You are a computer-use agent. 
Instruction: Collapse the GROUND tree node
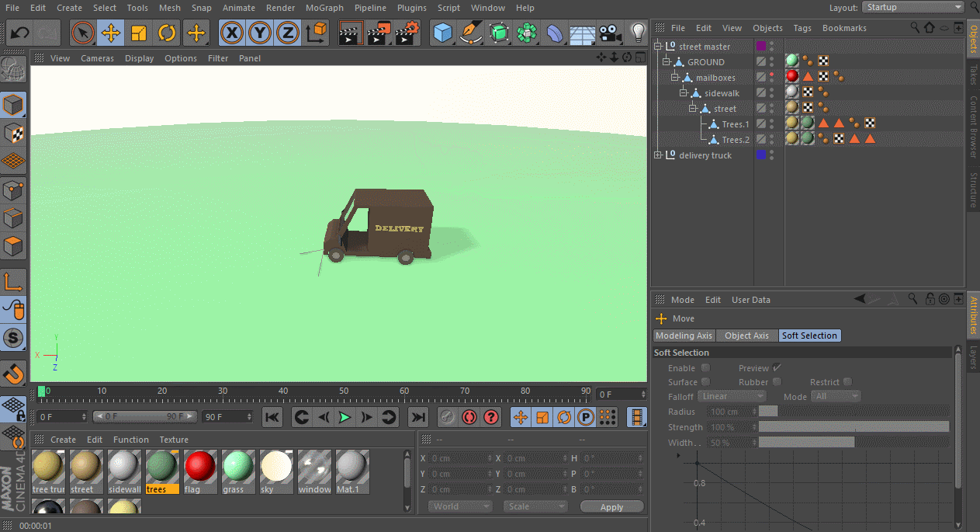click(667, 62)
